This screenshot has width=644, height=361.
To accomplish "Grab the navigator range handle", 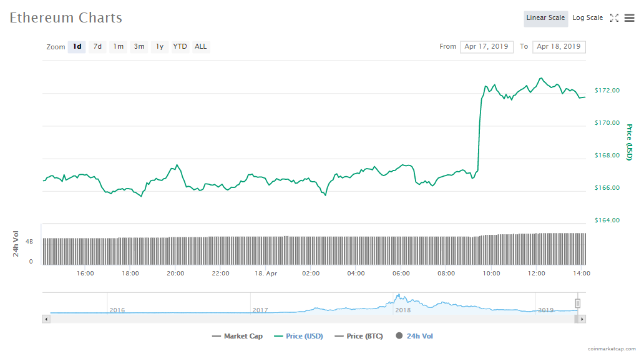I will (578, 304).
